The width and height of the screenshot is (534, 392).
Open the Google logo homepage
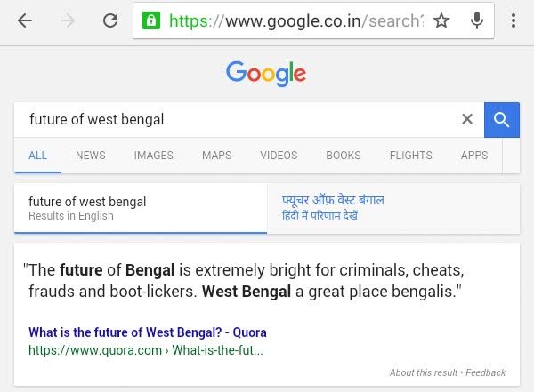click(x=266, y=73)
